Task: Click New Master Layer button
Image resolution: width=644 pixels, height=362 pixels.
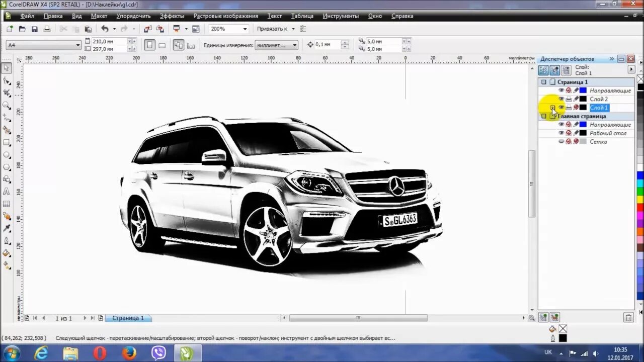Action: point(555,317)
